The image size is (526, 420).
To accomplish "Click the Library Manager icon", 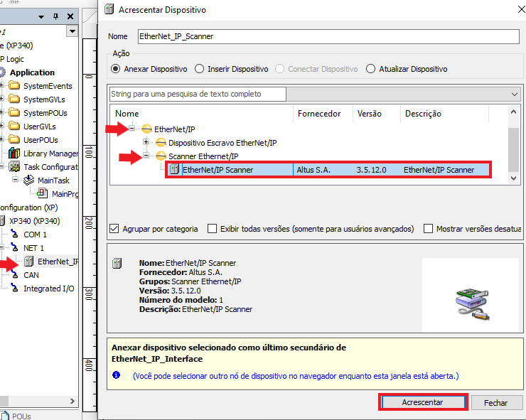I will pos(14,154).
